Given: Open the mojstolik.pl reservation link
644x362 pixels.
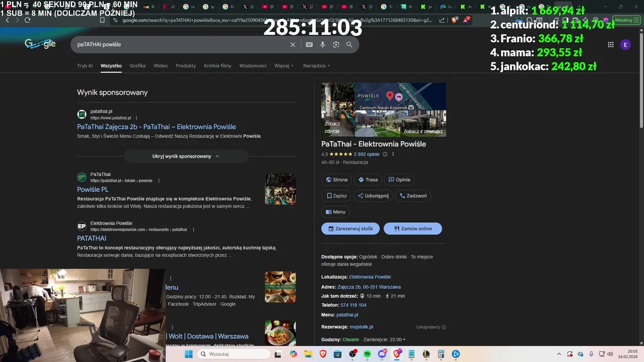Looking at the screenshot, I should click(361, 327).
